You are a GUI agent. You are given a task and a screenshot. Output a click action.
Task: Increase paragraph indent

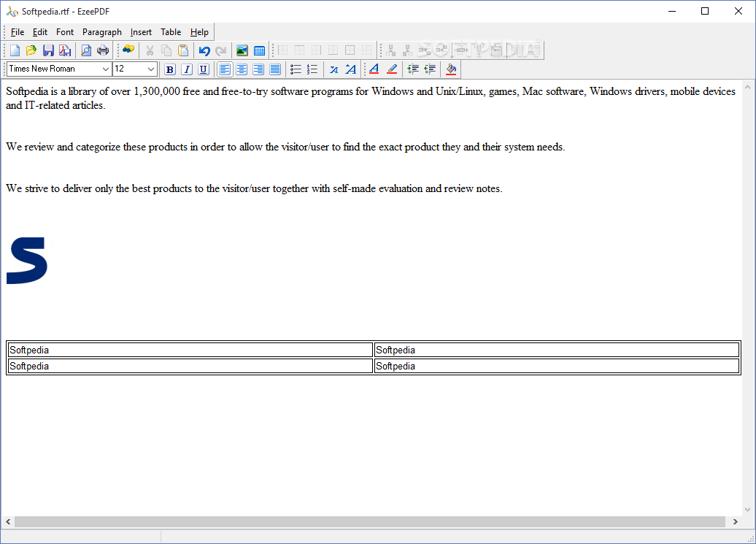click(413, 69)
